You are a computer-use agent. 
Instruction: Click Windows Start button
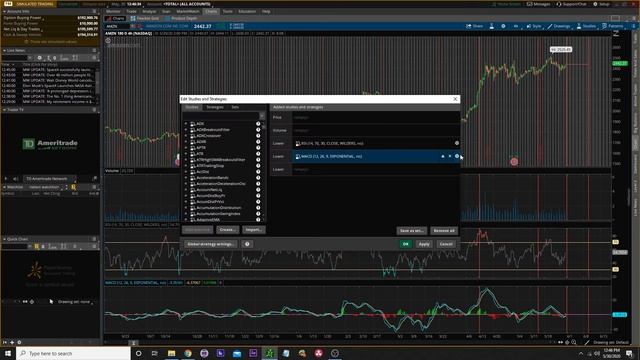[x=8, y=353]
